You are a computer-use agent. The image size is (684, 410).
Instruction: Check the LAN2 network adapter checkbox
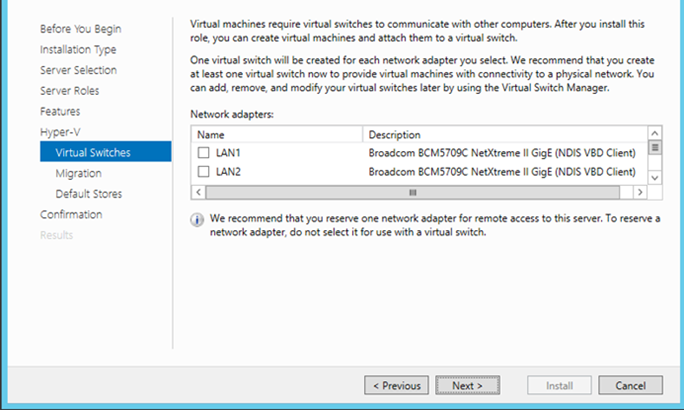(x=203, y=171)
